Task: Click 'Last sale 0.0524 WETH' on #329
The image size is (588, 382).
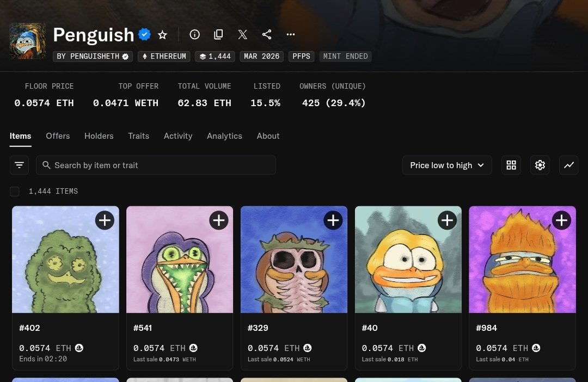Action: (x=279, y=359)
